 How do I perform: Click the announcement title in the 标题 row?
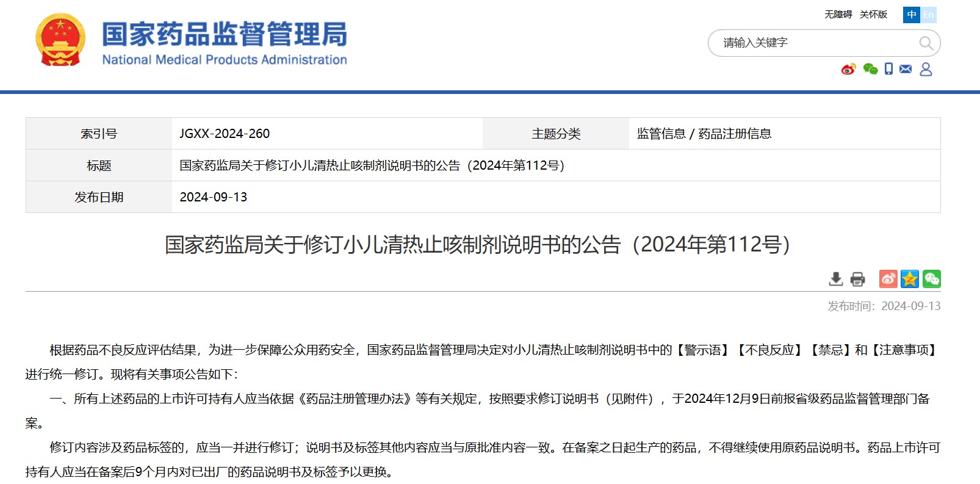point(372,165)
